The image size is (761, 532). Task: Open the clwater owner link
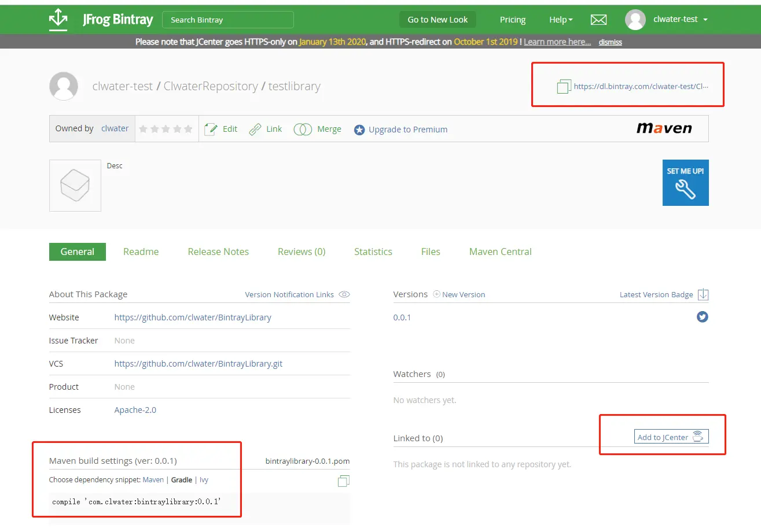point(115,128)
